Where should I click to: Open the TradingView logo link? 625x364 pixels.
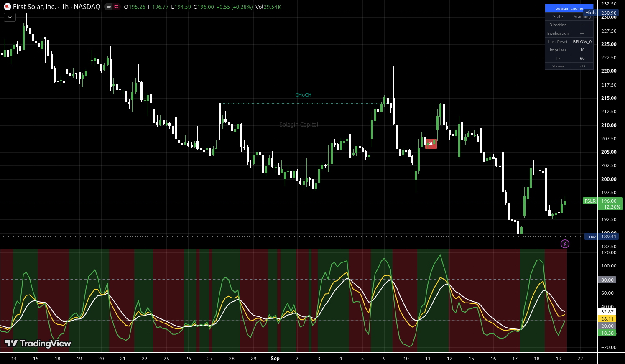(x=38, y=344)
